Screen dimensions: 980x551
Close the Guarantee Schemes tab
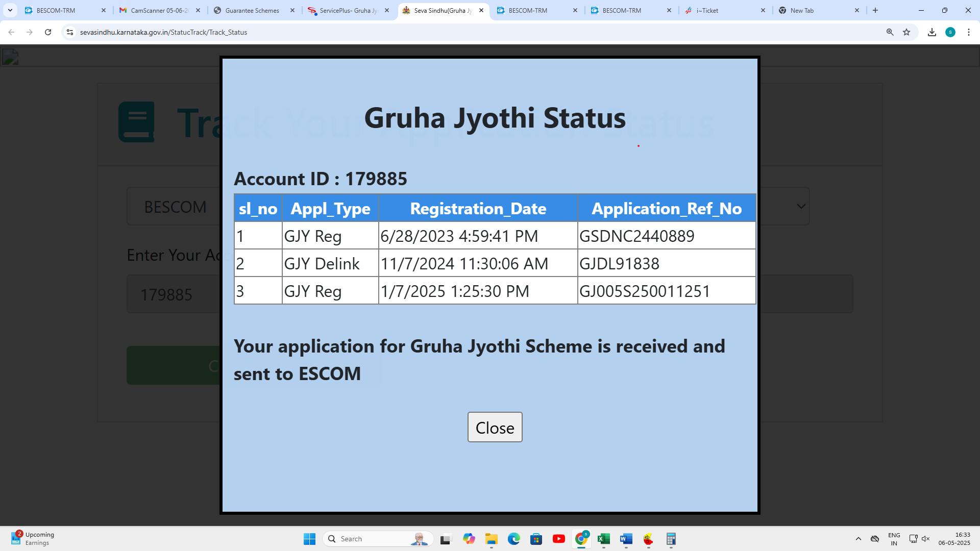(292, 10)
